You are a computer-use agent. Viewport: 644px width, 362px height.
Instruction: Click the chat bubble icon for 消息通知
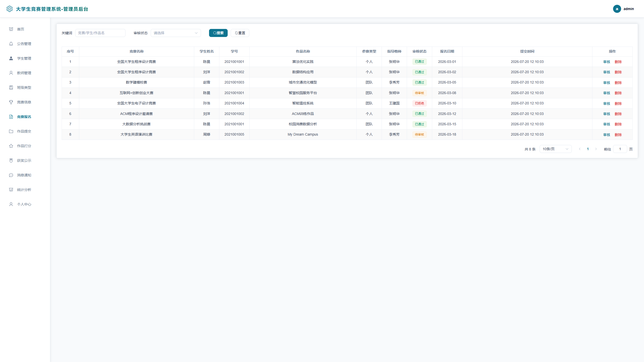(11, 175)
